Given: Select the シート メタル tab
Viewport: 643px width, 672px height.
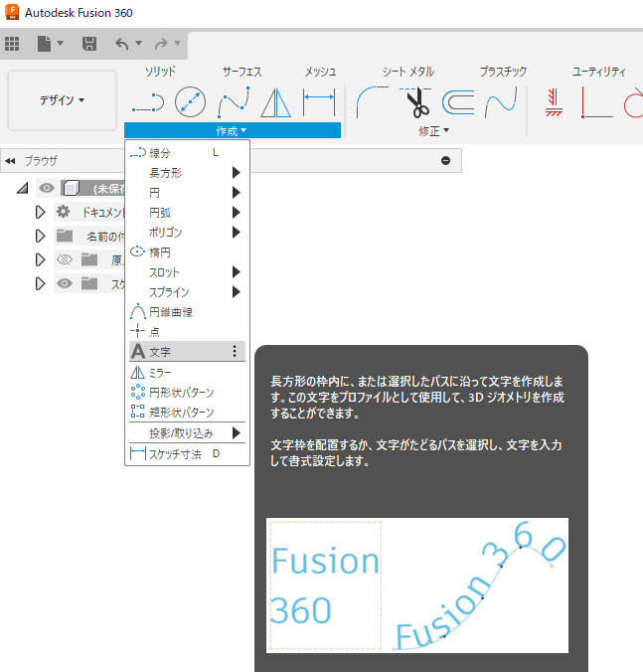Looking at the screenshot, I should [x=408, y=72].
